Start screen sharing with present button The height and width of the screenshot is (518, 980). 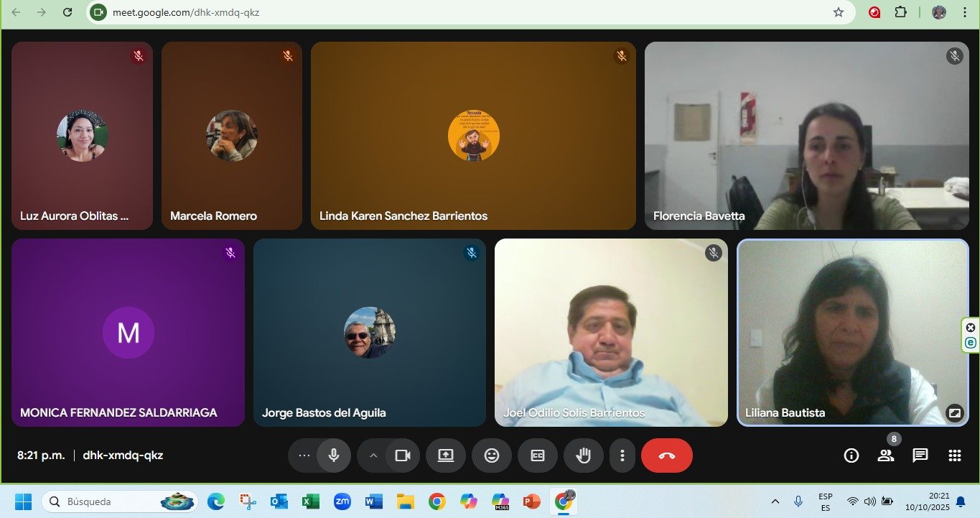(x=446, y=455)
